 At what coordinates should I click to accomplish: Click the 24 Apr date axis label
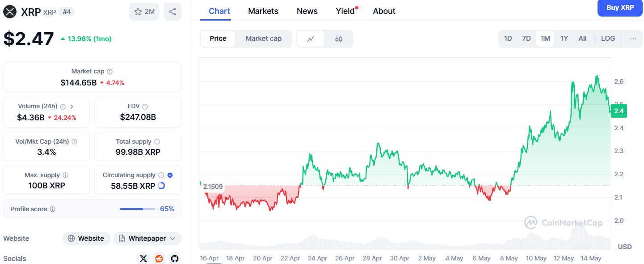318,258
